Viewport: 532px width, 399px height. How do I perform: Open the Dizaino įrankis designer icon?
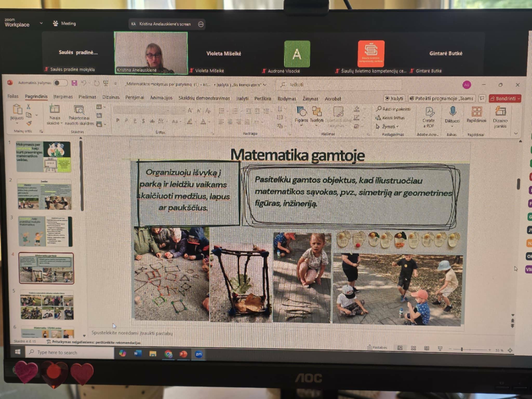[500, 111]
